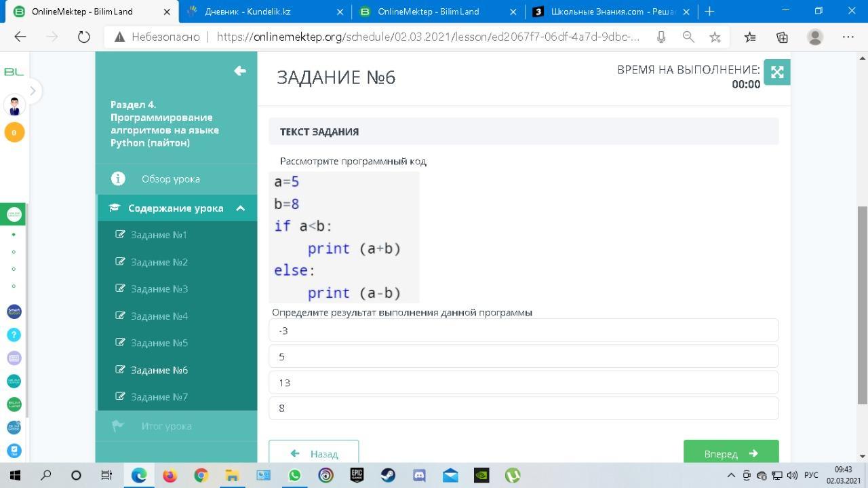Open the Online Mektep green rail icon
868x488 pixels.
click(x=14, y=214)
